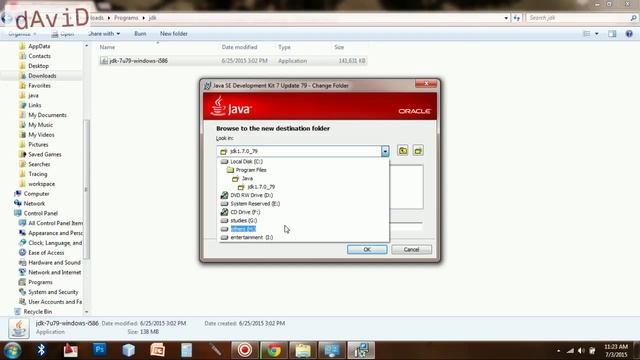Select the highlighted others (H:) drive
Screen dimensions: 640x360
(243, 229)
